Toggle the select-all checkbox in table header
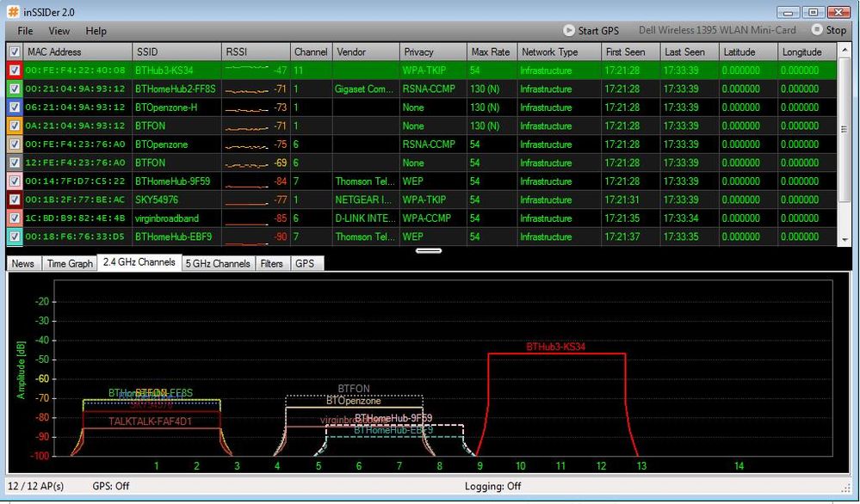Viewport: 860px width, 504px height. click(x=15, y=52)
